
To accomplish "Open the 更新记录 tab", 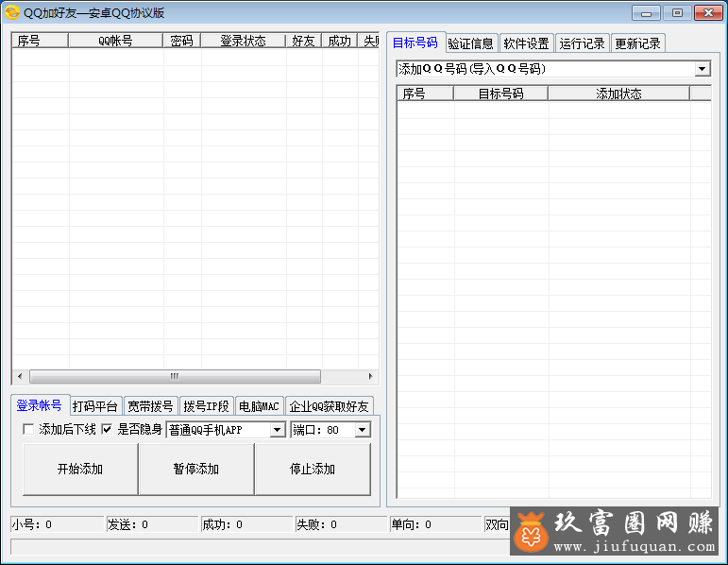I will (638, 43).
